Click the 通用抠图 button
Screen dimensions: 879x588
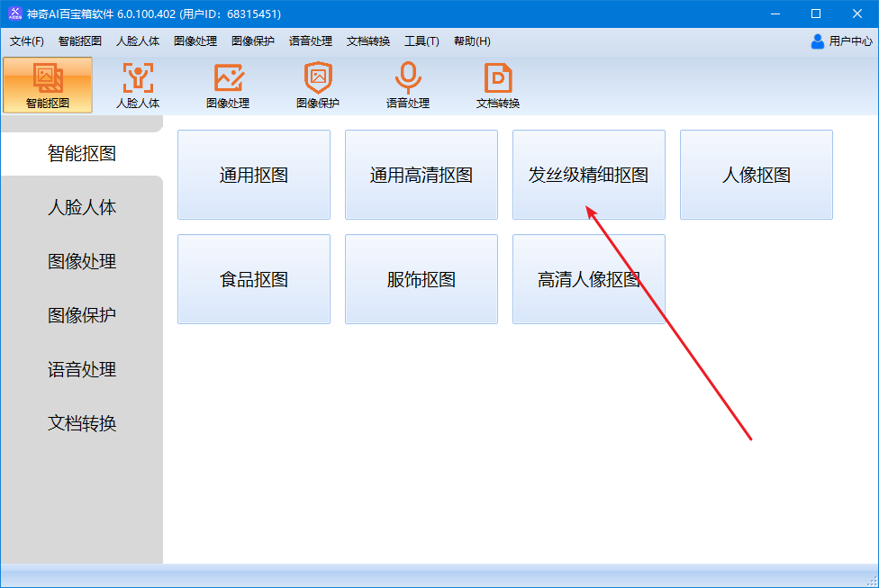click(254, 175)
